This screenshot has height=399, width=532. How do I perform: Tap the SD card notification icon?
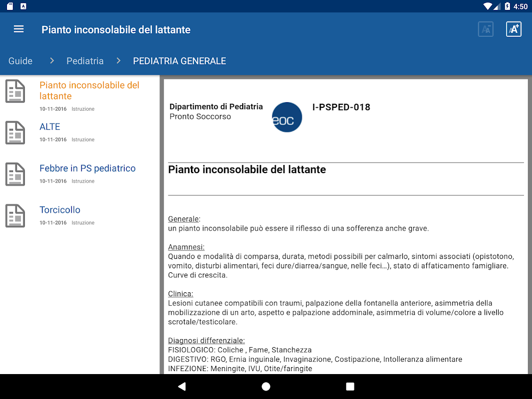[10, 6]
